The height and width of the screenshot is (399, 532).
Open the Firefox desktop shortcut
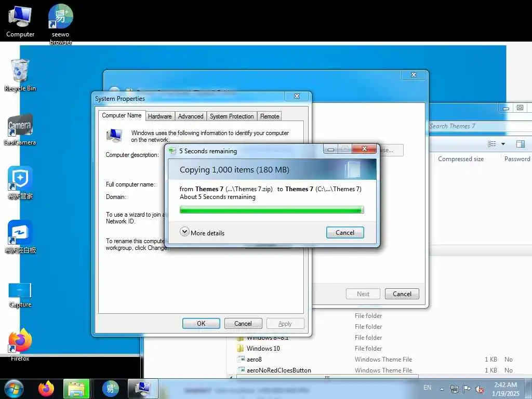click(20, 345)
